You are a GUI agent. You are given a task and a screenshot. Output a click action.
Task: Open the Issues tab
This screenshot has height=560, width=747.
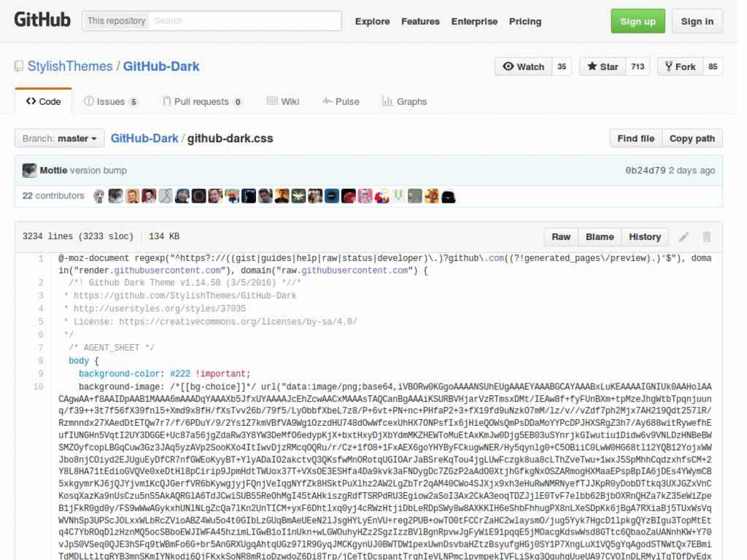click(111, 101)
